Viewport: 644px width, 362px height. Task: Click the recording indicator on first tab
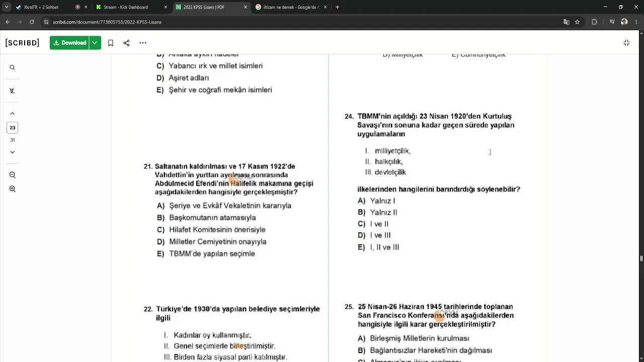coord(77,7)
